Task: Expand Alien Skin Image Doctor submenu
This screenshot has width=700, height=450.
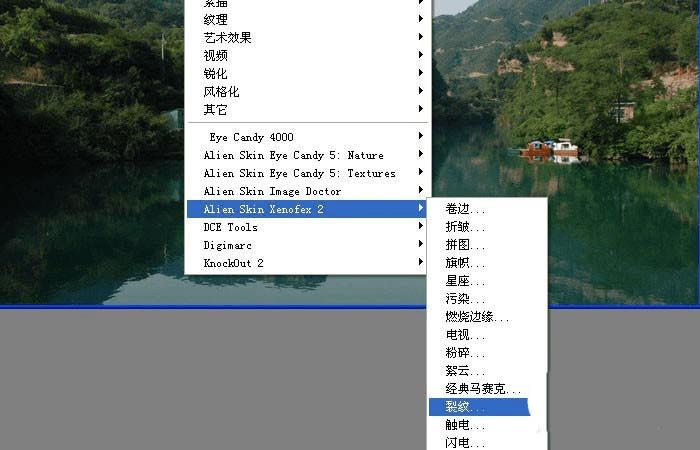Action: [307, 191]
